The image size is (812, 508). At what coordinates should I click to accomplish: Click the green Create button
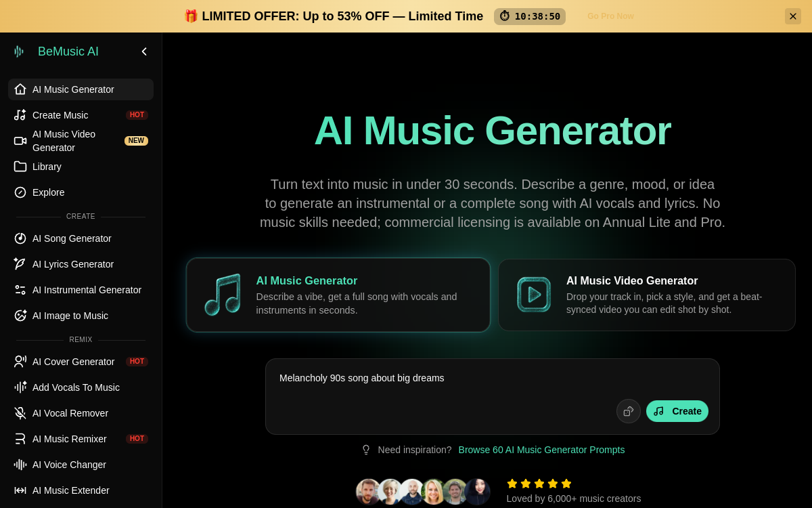677,411
